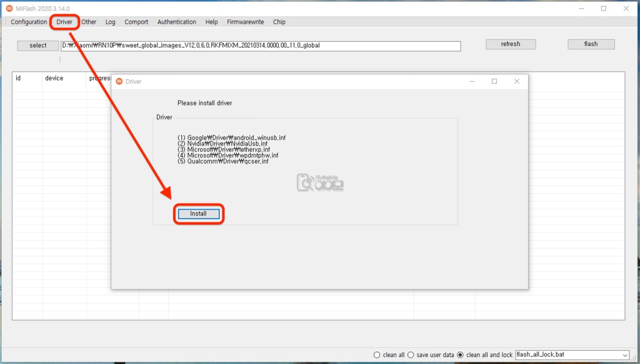This screenshot has height=364, width=640.
Task: Click the select button for firmware folder
Action: click(x=38, y=45)
